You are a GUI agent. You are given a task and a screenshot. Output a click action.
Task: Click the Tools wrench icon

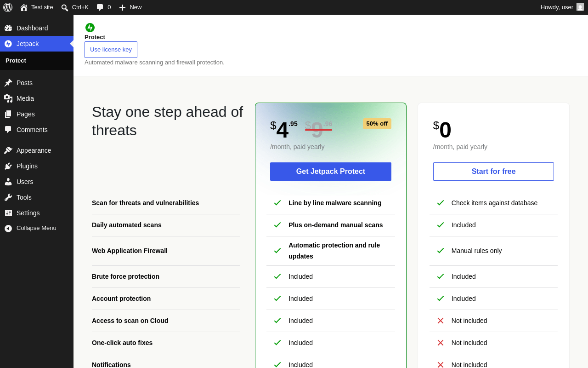pyautogui.click(x=8, y=197)
